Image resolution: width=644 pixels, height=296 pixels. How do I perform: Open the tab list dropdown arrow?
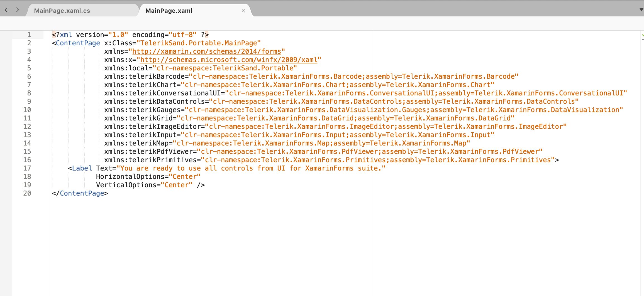(x=641, y=10)
